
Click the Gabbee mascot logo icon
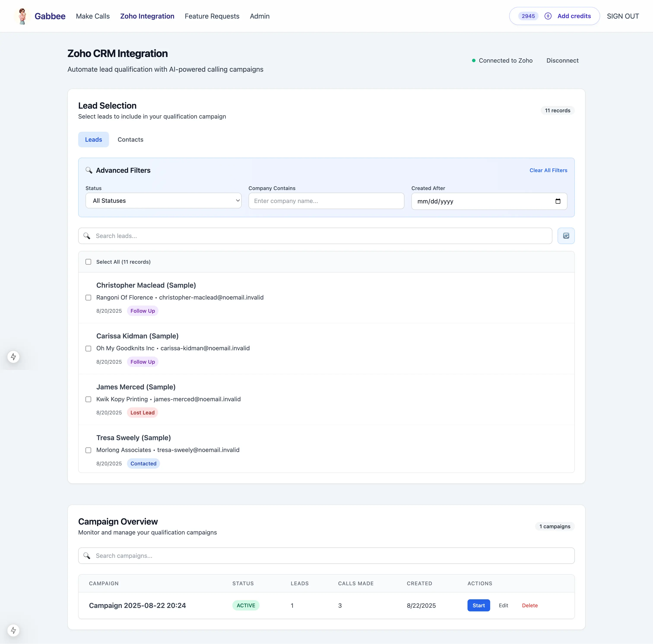click(x=22, y=16)
